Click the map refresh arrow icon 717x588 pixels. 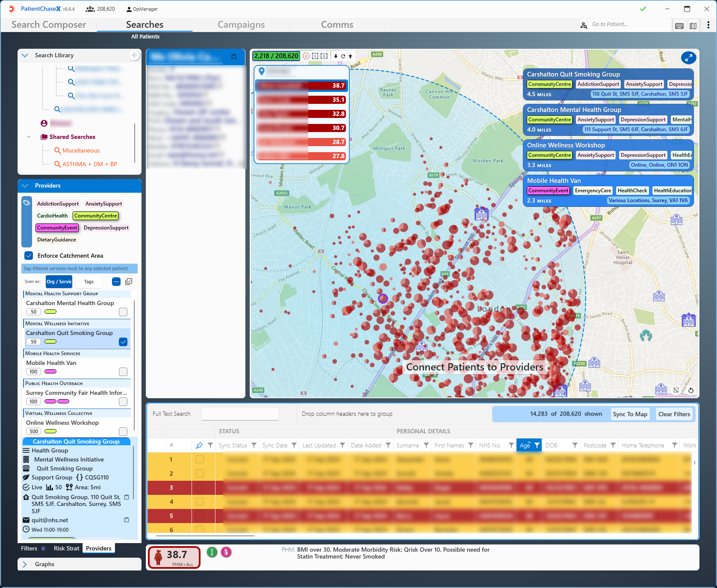click(x=343, y=56)
